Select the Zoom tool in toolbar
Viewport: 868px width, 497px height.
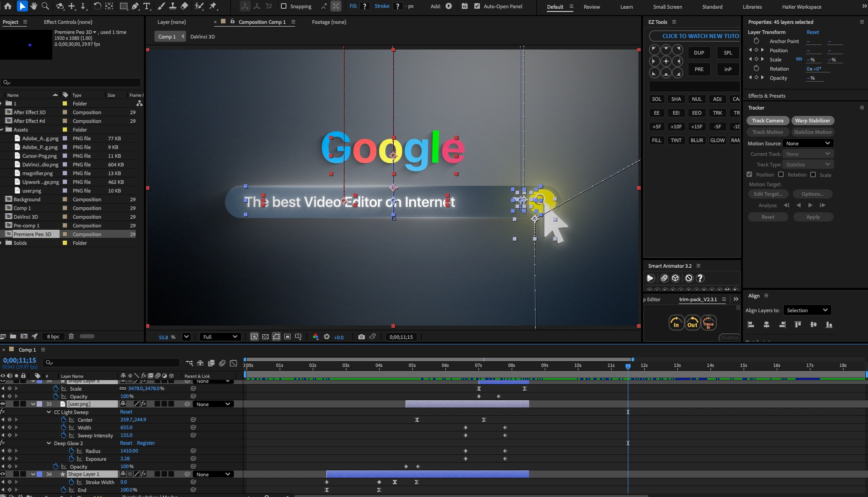pos(45,6)
